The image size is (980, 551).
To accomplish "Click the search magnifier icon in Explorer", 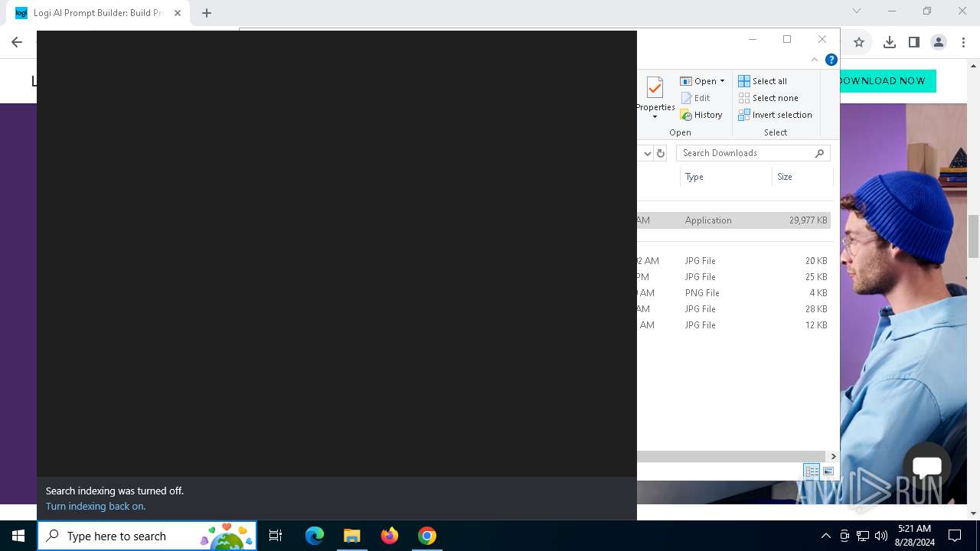I will click(820, 153).
